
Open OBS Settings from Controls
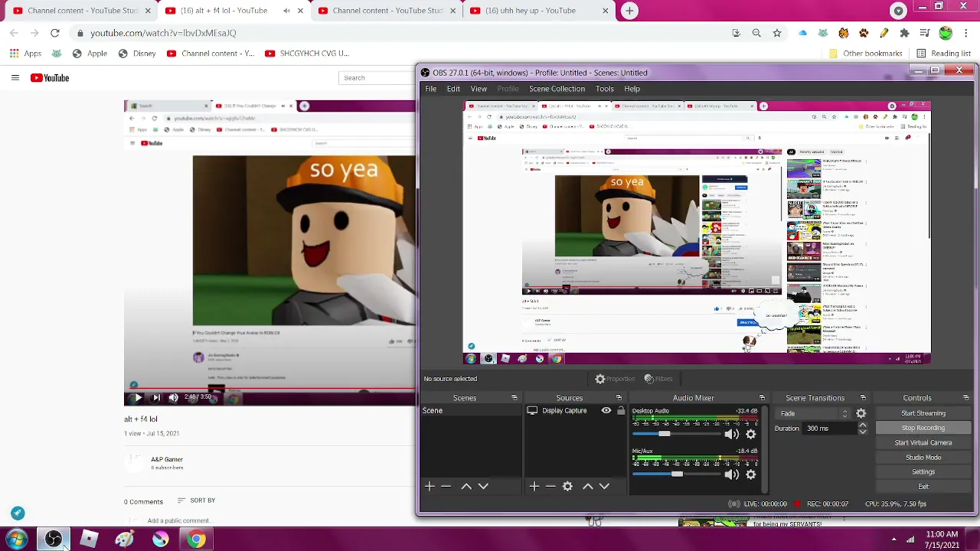coord(923,472)
